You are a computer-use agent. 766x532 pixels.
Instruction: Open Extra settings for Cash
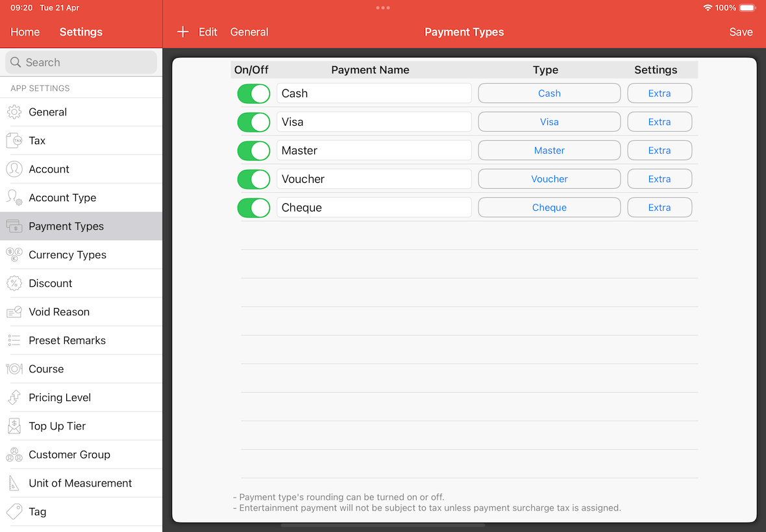[660, 93]
